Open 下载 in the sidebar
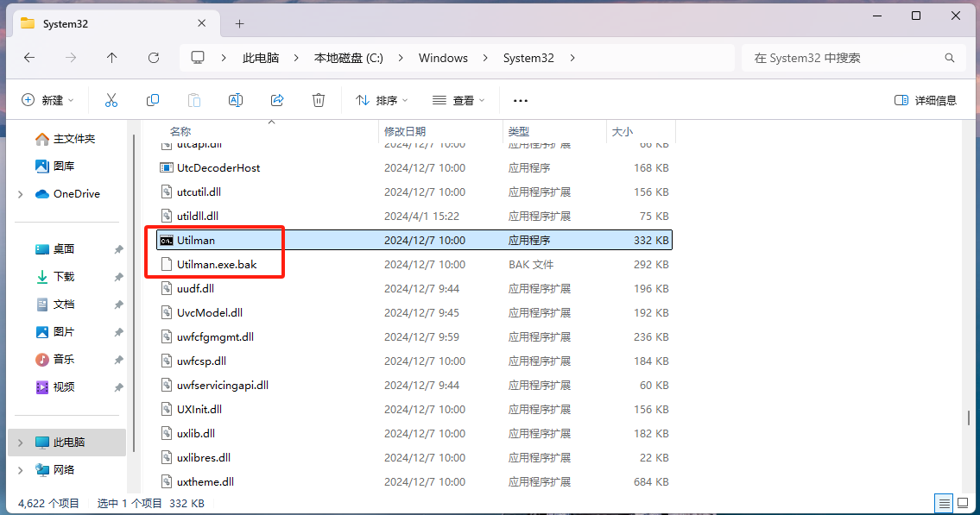 click(x=55, y=277)
